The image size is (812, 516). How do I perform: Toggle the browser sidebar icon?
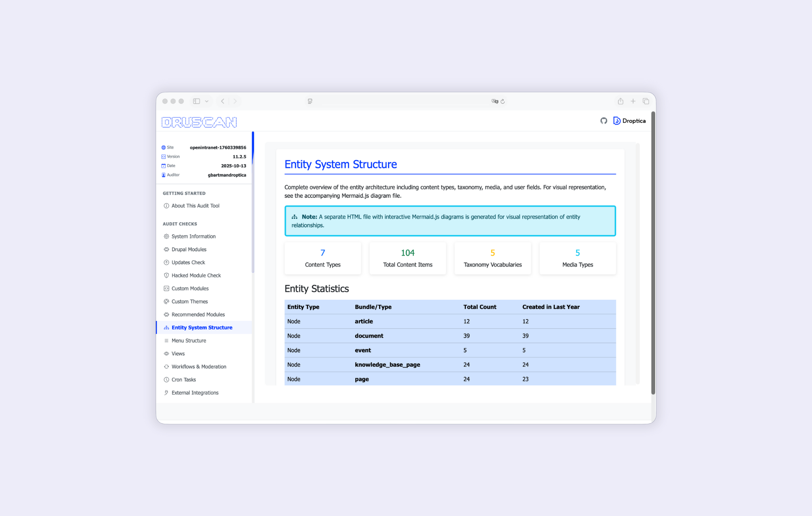point(197,101)
